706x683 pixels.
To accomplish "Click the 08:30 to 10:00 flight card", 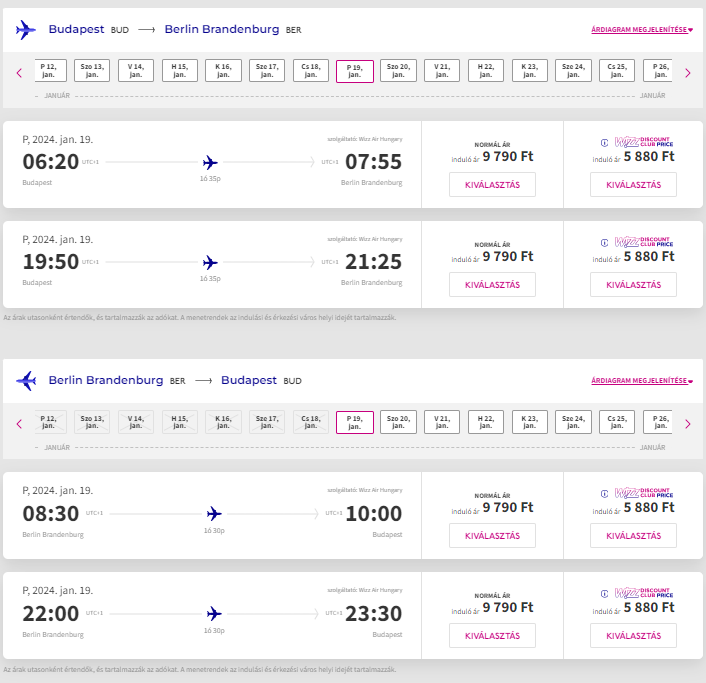I will [x=212, y=515].
